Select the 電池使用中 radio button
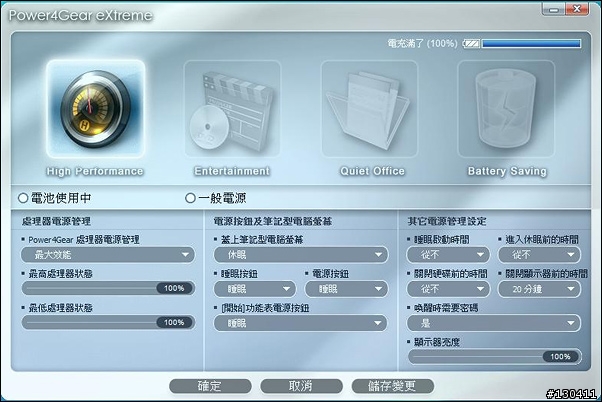Screen dimensions: 602x402 click(23, 198)
